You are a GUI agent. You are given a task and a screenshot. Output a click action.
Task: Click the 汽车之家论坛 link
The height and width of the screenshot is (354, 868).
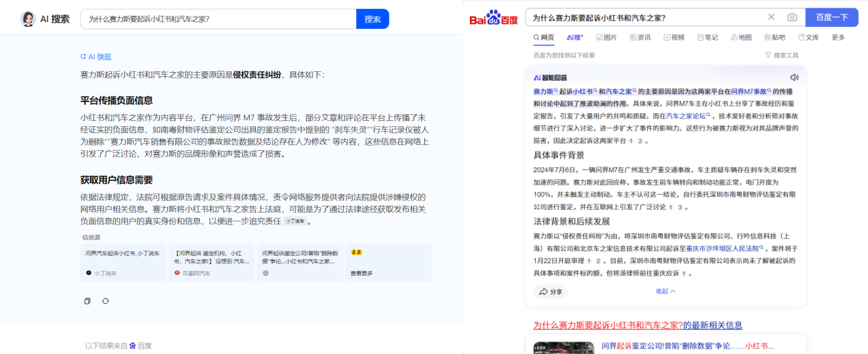point(688,116)
